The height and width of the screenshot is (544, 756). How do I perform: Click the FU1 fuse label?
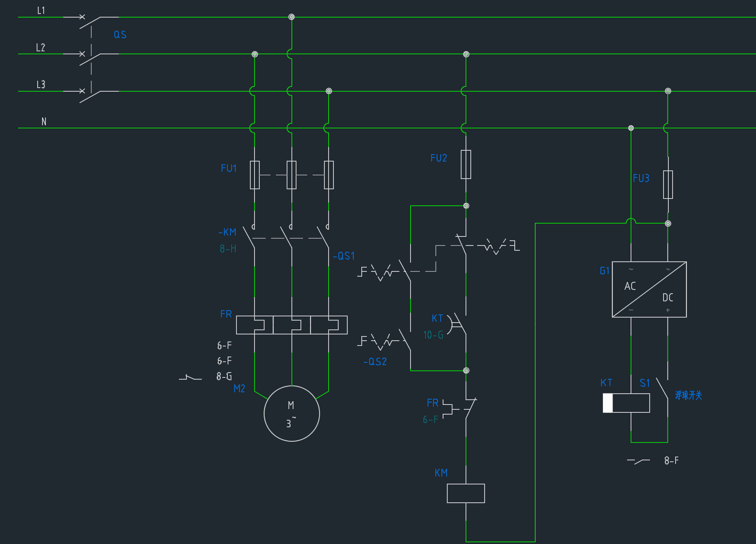(x=229, y=169)
